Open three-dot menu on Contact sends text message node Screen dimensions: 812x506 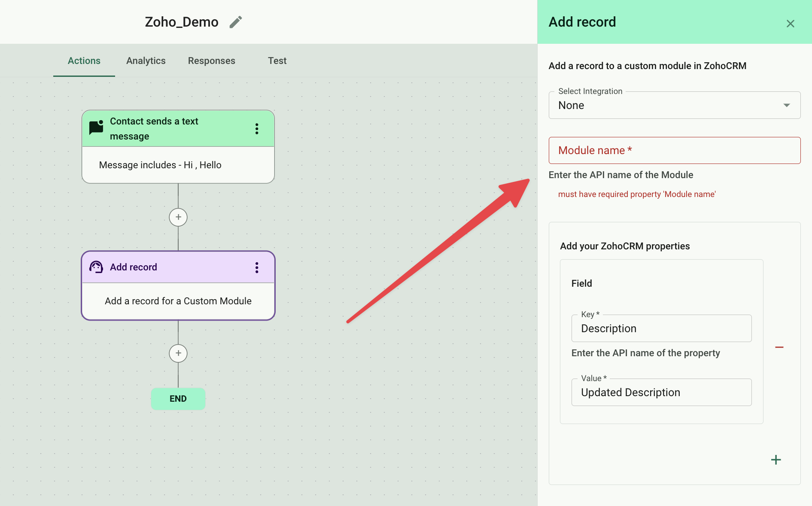click(x=257, y=129)
